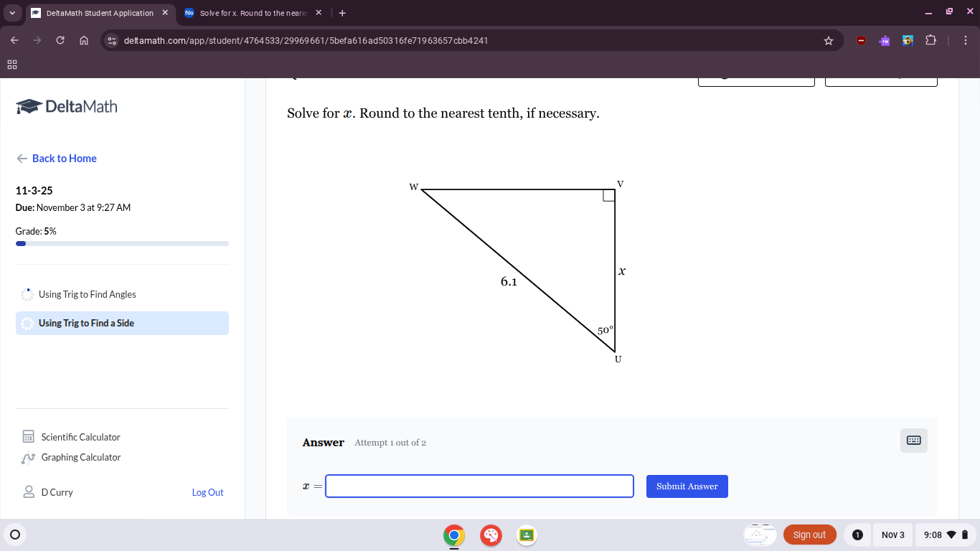This screenshot has width=980, height=551.
Task: Click the star icon next to Using Trig to Find a Side
Action: click(x=27, y=323)
